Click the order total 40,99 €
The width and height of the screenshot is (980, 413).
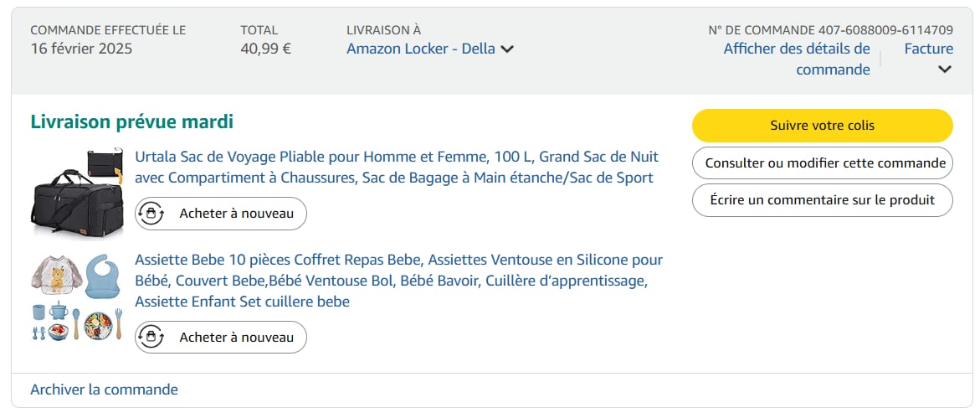tap(265, 49)
